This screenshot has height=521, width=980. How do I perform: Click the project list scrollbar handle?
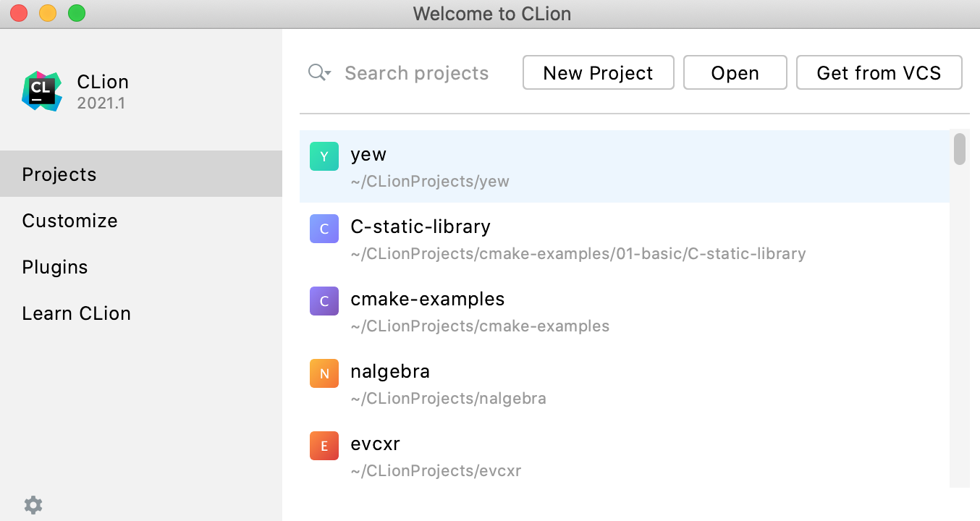pyautogui.click(x=959, y=149)
